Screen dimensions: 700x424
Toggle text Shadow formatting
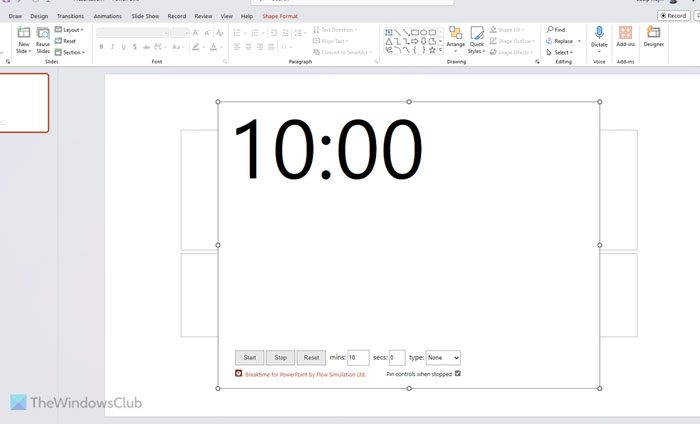135,47
